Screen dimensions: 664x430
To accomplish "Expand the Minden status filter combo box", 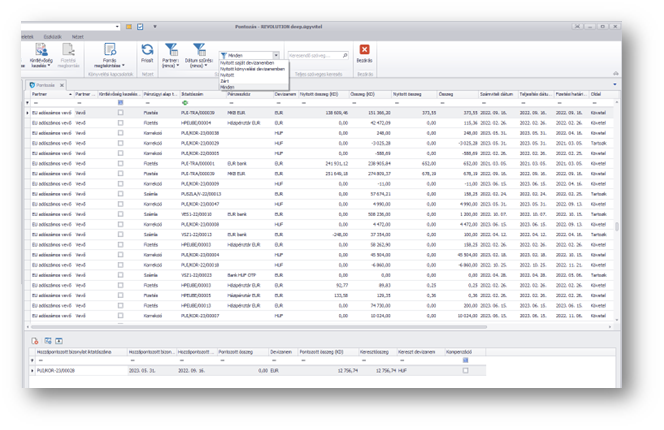I will [276, 56].
